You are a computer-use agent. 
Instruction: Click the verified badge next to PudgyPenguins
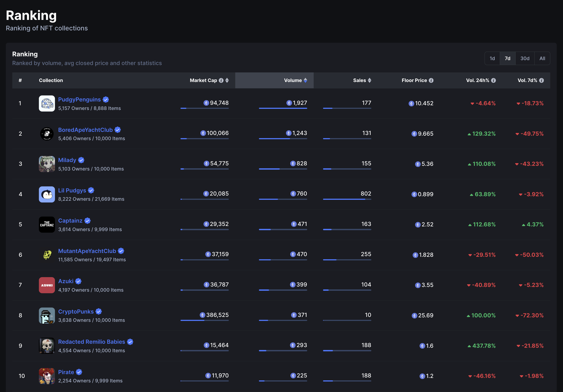click(106, 100)
